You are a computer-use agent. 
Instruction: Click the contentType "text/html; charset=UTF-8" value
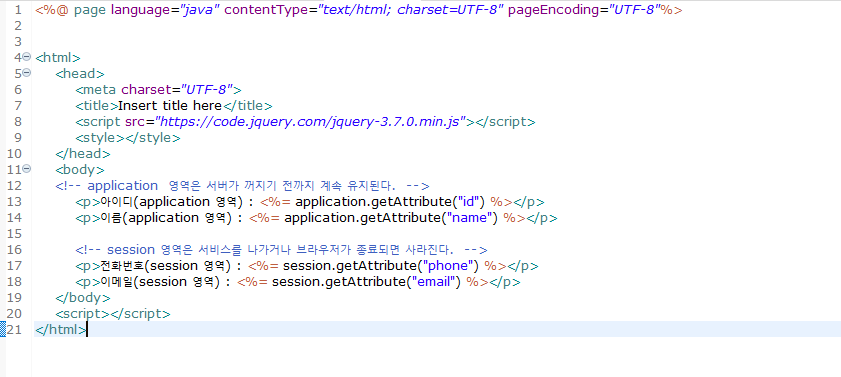click(x=412, y=10)
